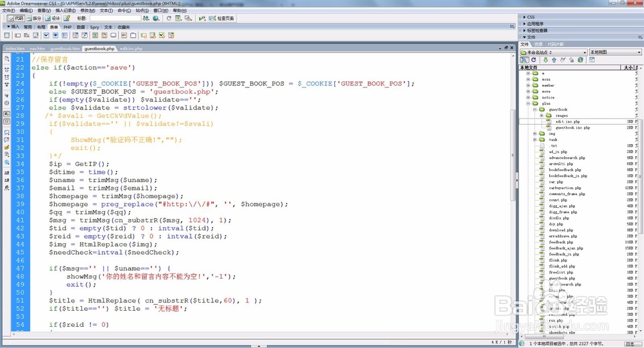Select the 常用 insert category tab
The image size is (644, 348).
(28, 27)
